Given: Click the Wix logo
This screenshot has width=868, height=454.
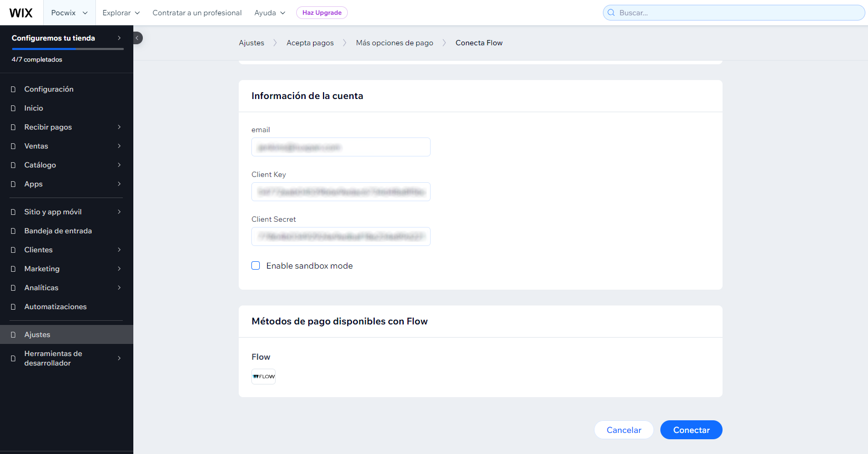Looking at the screenshot, I should (21, 13).
